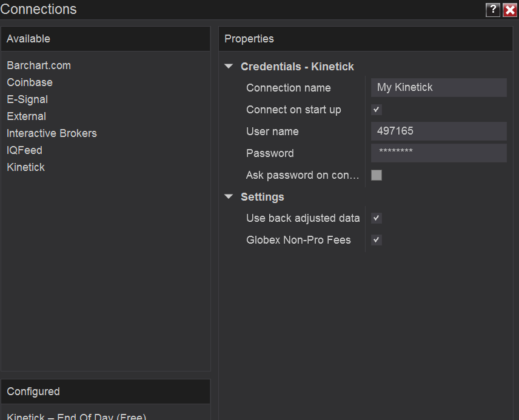
Task: Click the Connection name field
Action: point(438,88)
